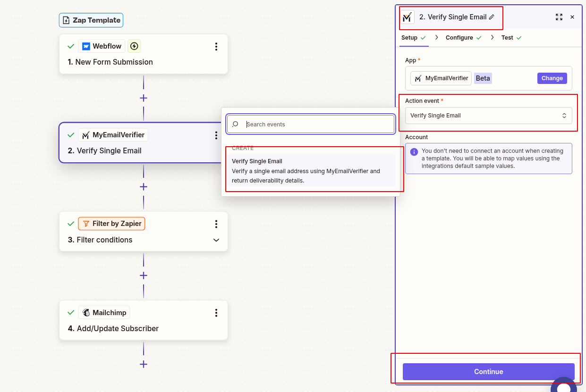Click the fullscreen expand icon in the panel
The image size is (586, 392).
559,17
